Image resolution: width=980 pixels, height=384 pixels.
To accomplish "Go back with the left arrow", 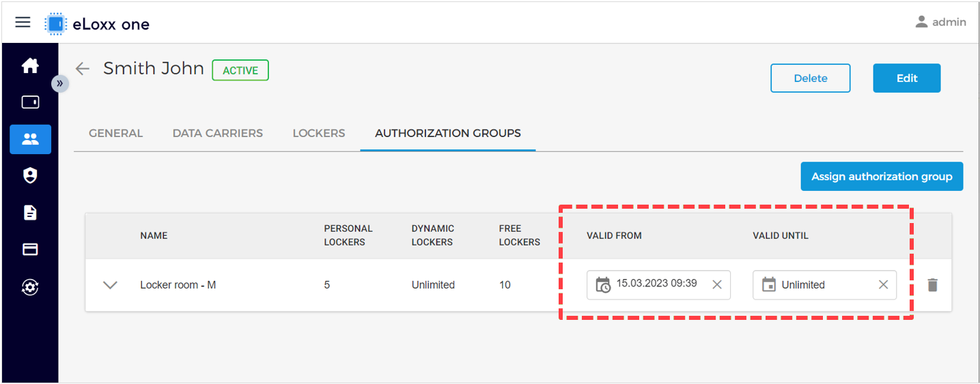I will pos(83,68).
